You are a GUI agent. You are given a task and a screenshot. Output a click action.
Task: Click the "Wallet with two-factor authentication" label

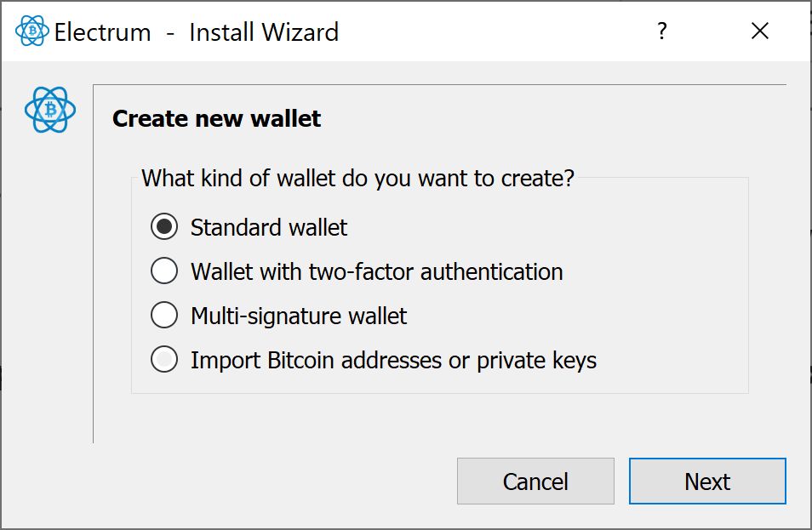click(376, 271)
